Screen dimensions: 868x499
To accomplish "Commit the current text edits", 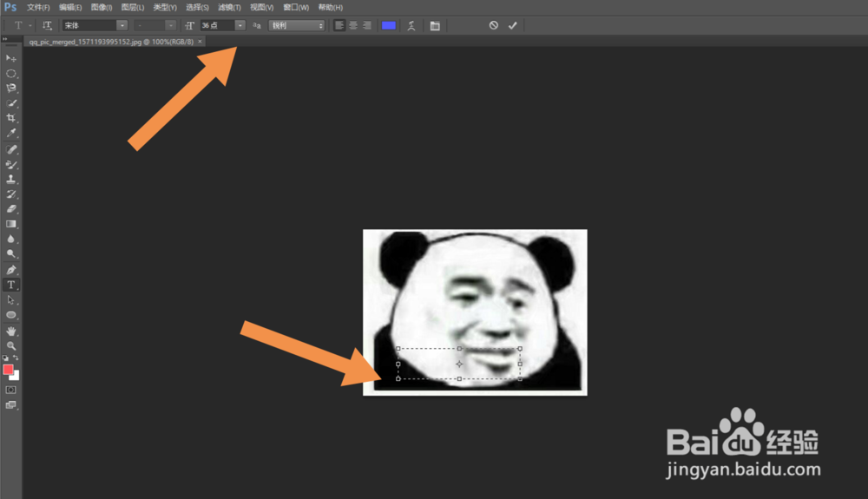I will [x=513, y=25].
